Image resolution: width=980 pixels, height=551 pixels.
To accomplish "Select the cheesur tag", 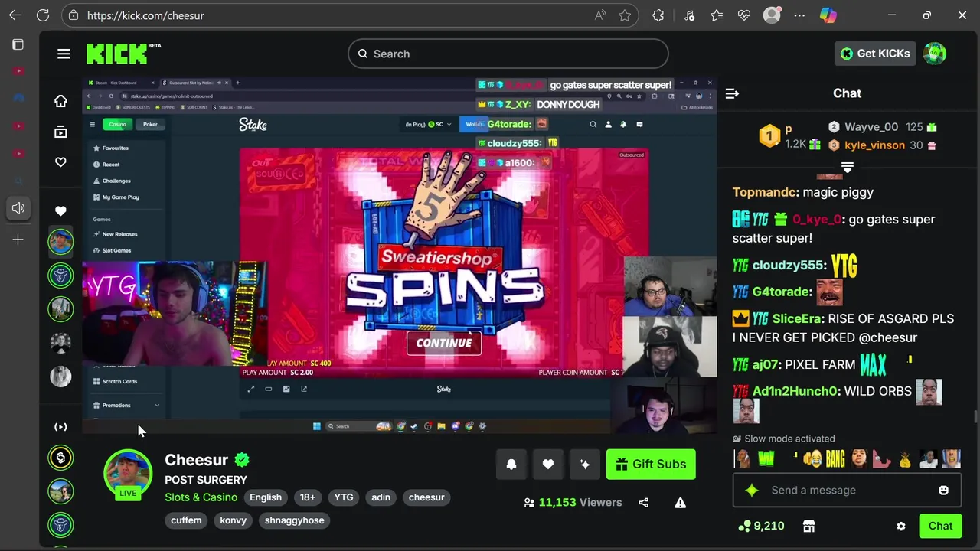I will (426, 497).
